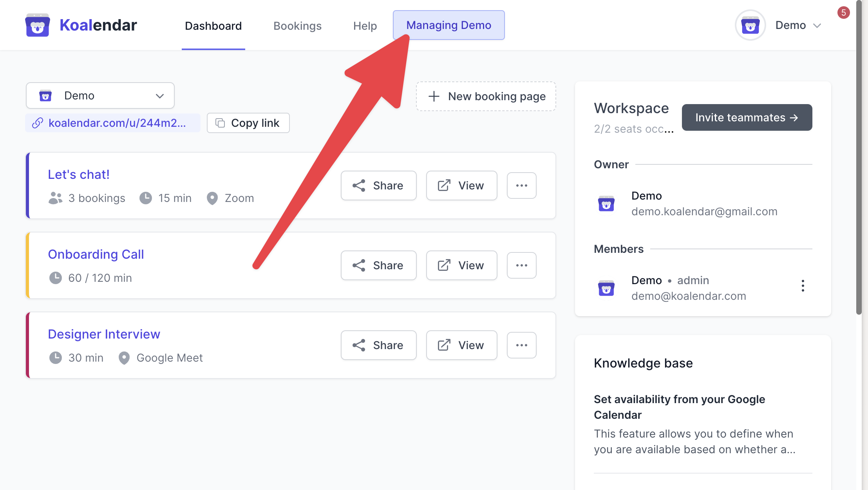View the Designer Interview page
This screenshot has height=490, width=868.
tap(461, 345)
